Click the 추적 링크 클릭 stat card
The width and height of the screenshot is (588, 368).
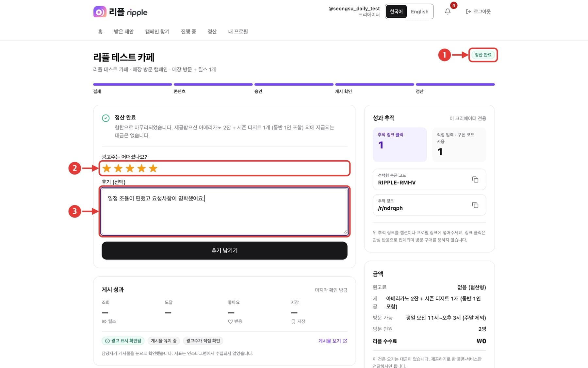pyautogui.click(x=400, y=145)
